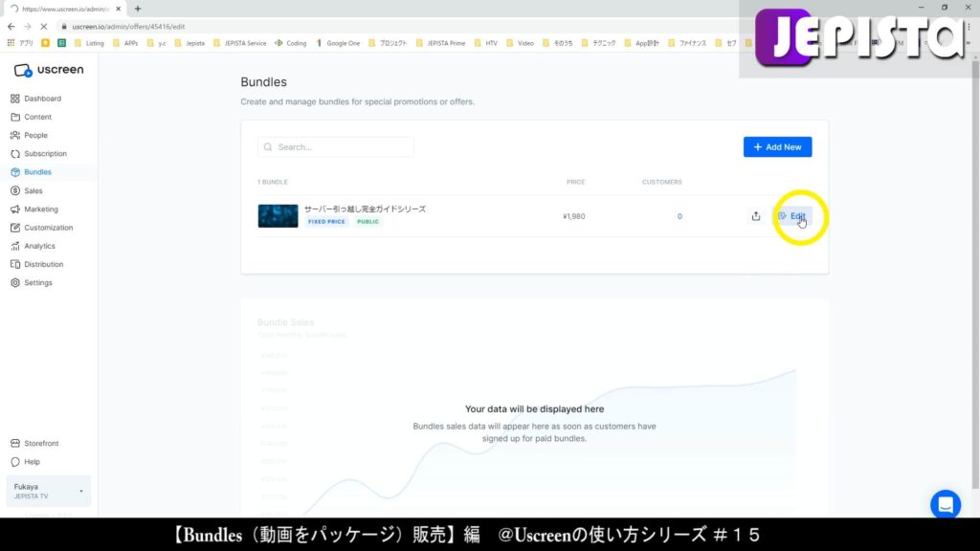Open the HTV bookmark folder
The image size is (980, 551).
click(x=485, y=43)
